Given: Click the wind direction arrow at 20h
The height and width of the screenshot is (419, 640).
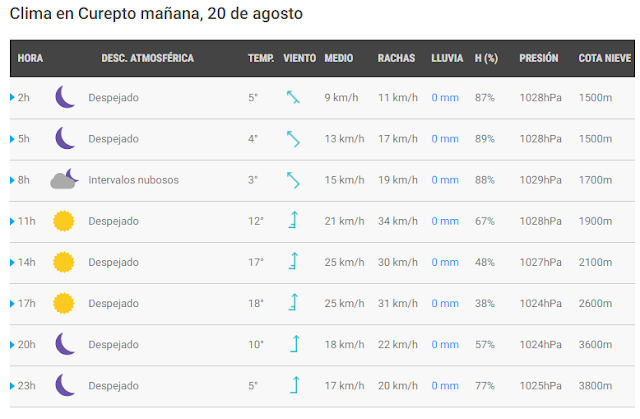Looking at the screenshot, I should coord(294,344).
